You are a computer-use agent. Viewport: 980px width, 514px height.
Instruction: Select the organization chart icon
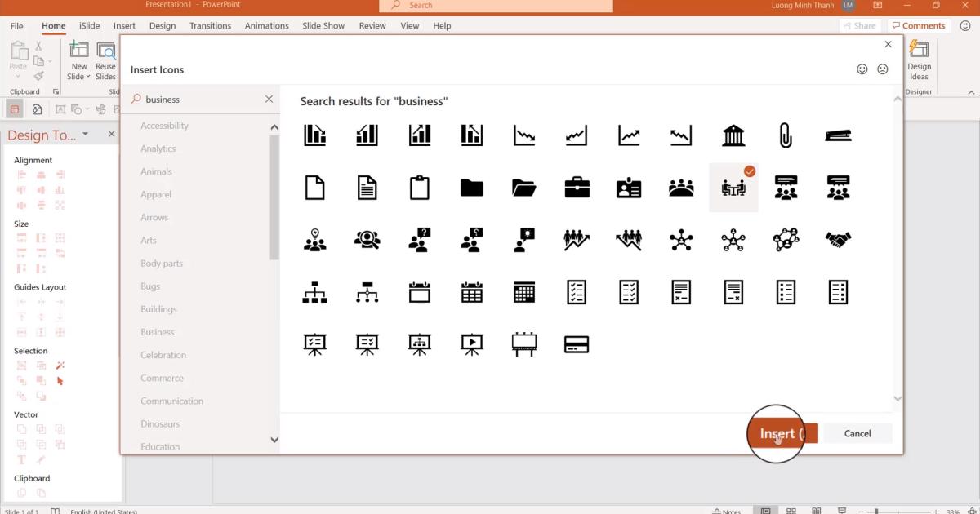tap(315, 291)
